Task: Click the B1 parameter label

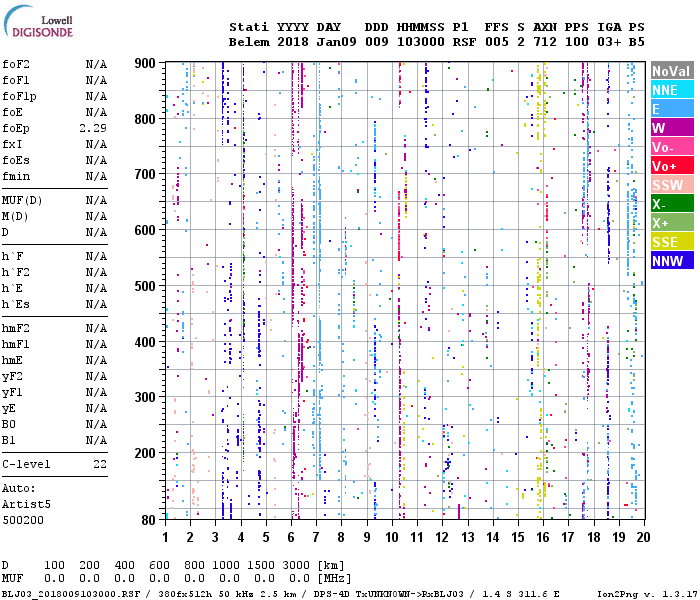Action: (x=9, y=440)
